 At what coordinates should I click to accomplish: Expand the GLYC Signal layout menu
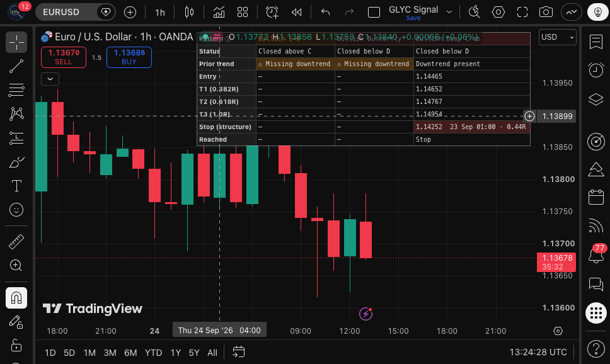point(449,12)
